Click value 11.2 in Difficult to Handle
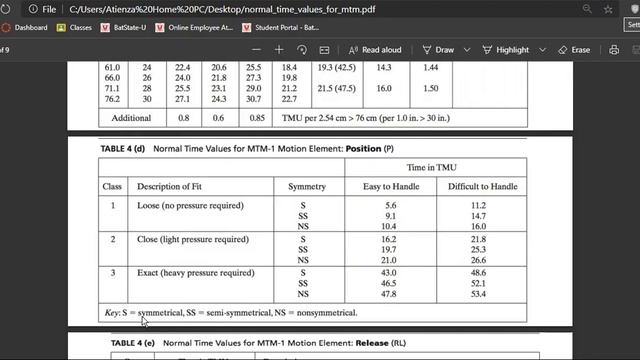The width and height of the screenshot is (640, 360). 478,205
